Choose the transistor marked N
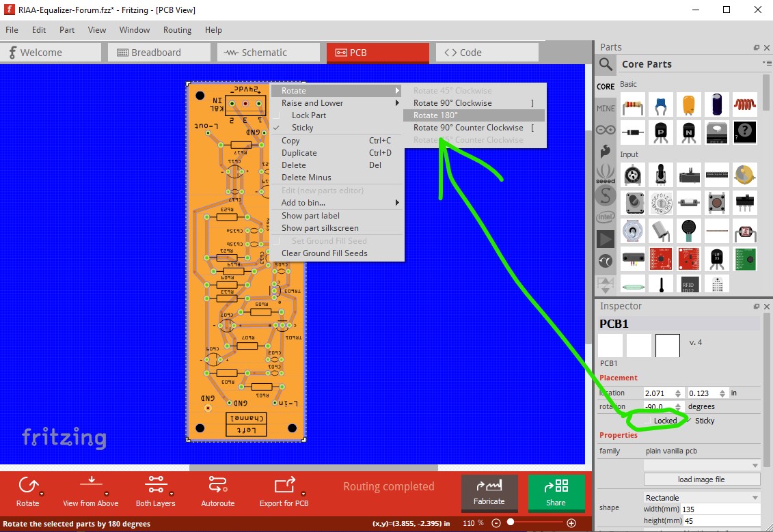This screenshot has width=773, height=532. [x=689, y=132]
